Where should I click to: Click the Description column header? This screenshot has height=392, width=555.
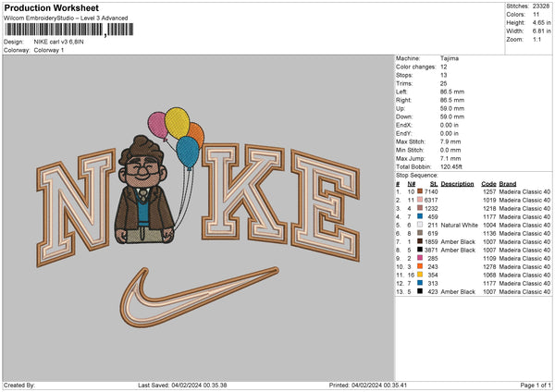[x=457, y=181]
